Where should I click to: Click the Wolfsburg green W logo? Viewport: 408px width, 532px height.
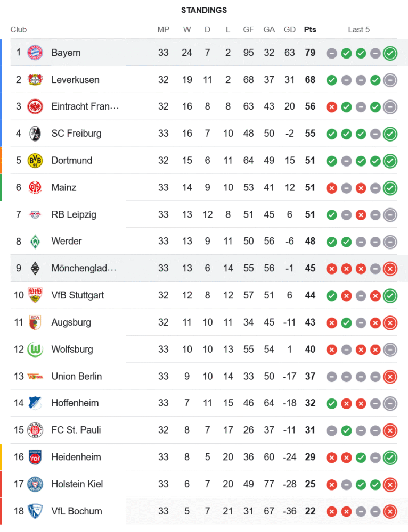(x=35, y=349)
